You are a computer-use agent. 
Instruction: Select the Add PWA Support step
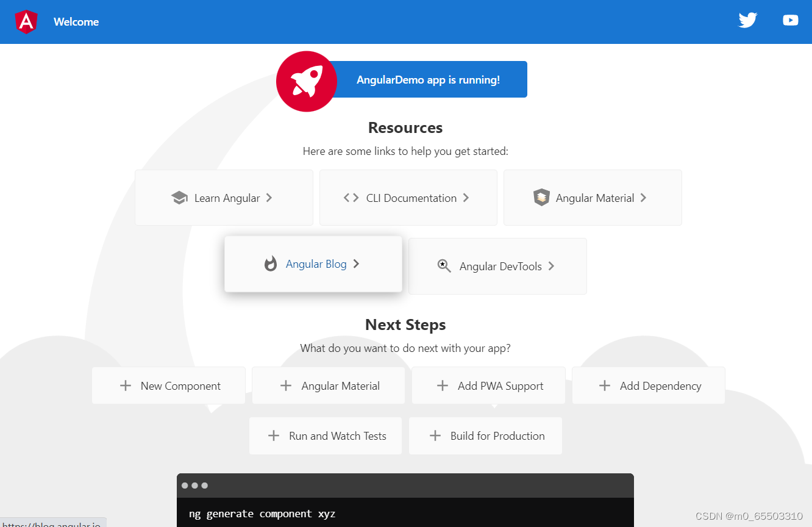click(488, 385)
